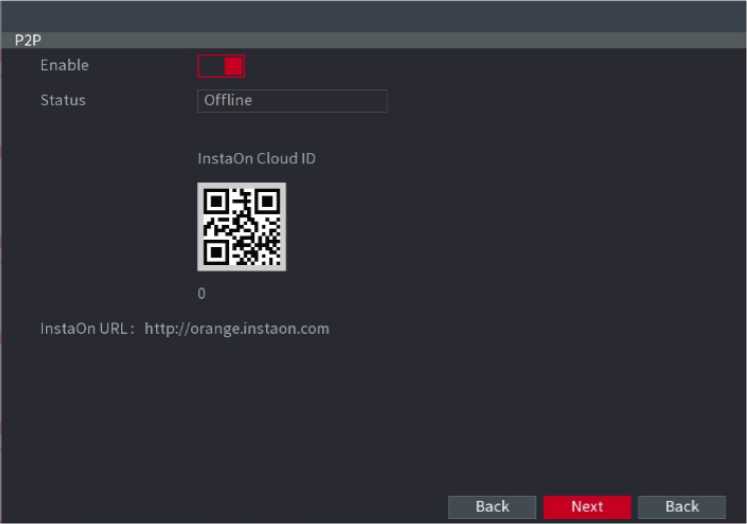Click the red Next button
This screenshot has width=747, height=524.
[587, 506]
